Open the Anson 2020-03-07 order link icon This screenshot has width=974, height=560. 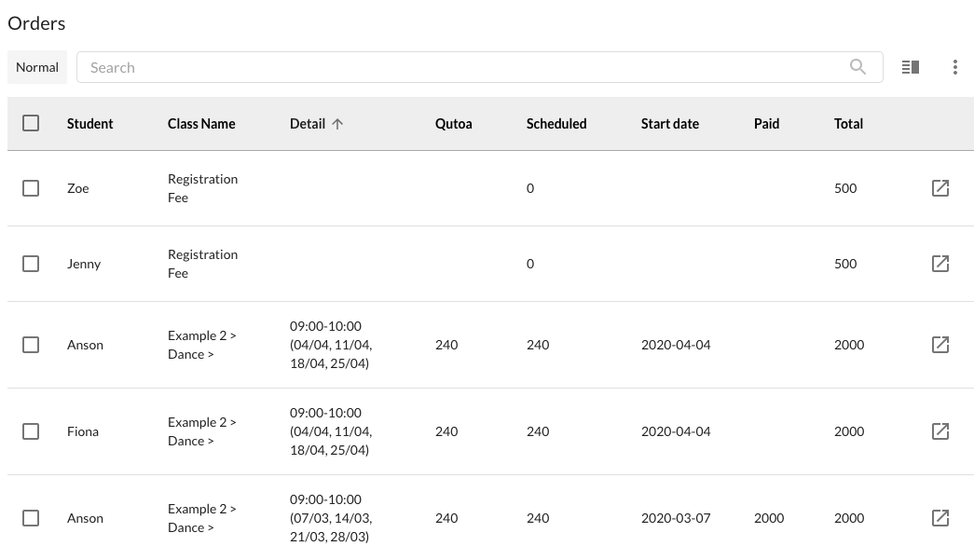(x=940, y=518)
